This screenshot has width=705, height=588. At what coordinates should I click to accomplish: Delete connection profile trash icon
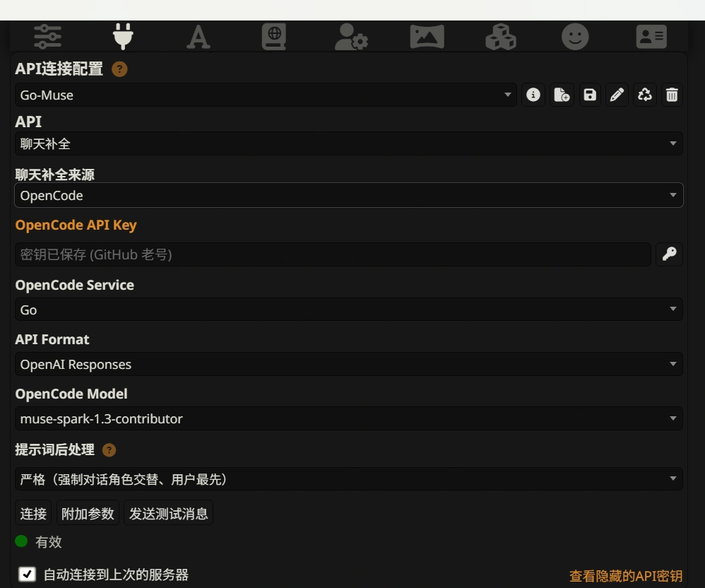pyautogui.click(x=672, y=95)
